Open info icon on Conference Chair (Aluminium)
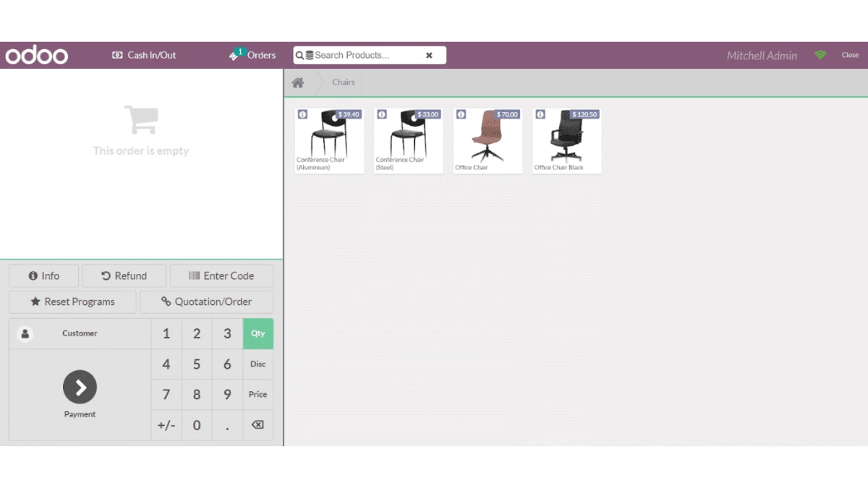868x488 pixels. (x=302, y=114)
